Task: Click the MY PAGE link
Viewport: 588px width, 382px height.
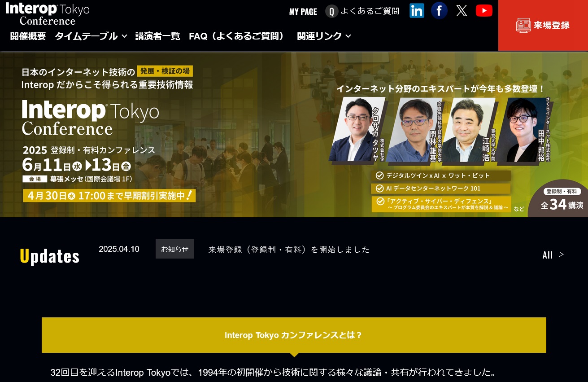Action: coord(303,12)
